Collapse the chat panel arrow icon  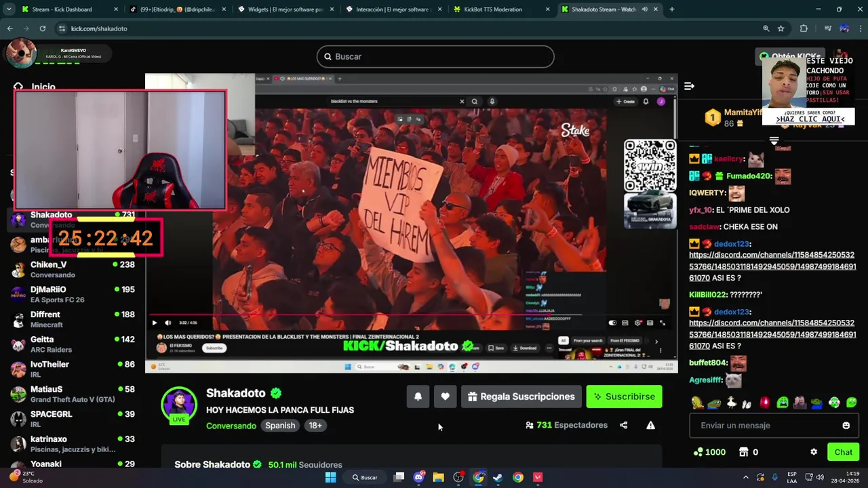[x=689, y=86]
